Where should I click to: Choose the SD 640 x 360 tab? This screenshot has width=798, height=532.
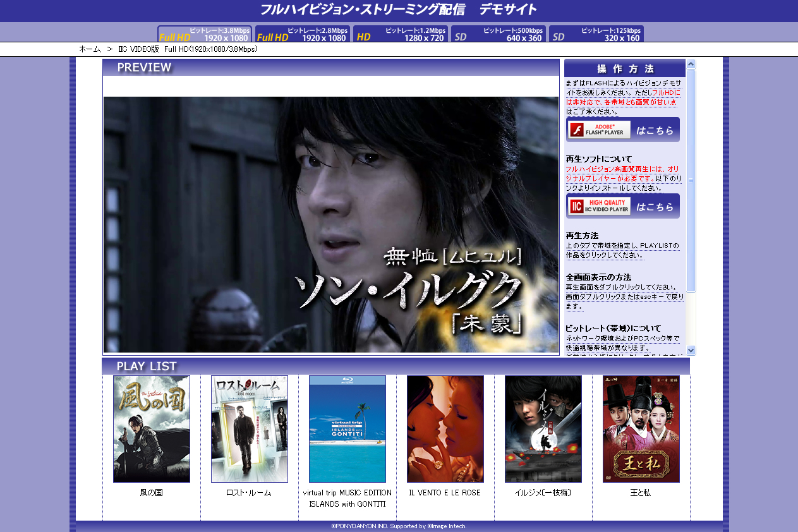pyautogui.click(x=499, y=33)
